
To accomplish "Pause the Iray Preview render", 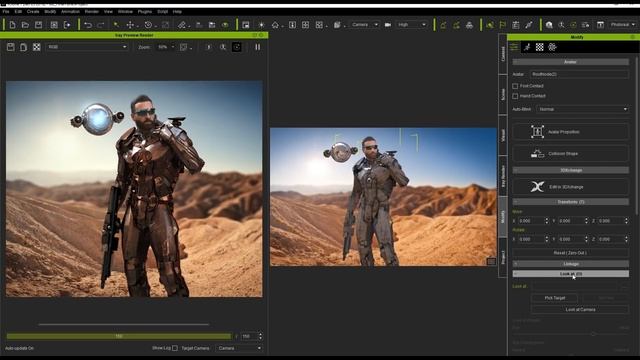I will point(258,47).
